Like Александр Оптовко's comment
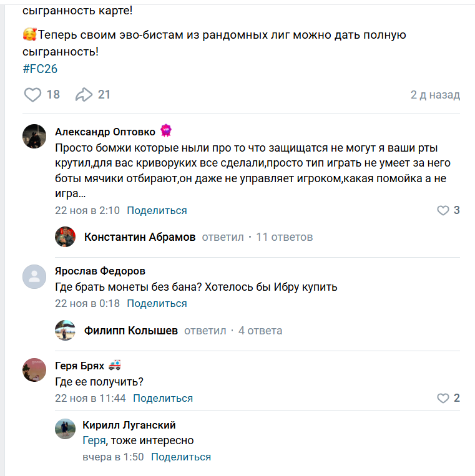 pyautogui.click(x=443, y=210)
